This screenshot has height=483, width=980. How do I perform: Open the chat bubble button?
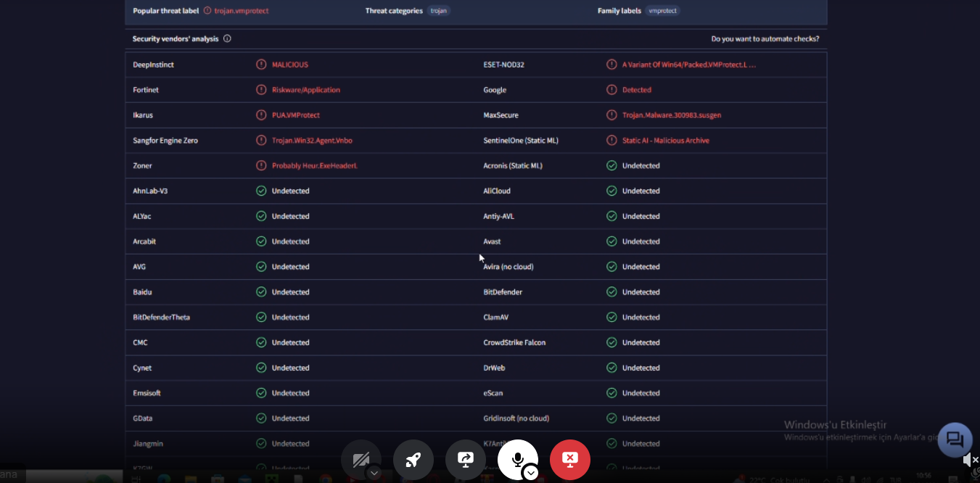tap(955, 440)
